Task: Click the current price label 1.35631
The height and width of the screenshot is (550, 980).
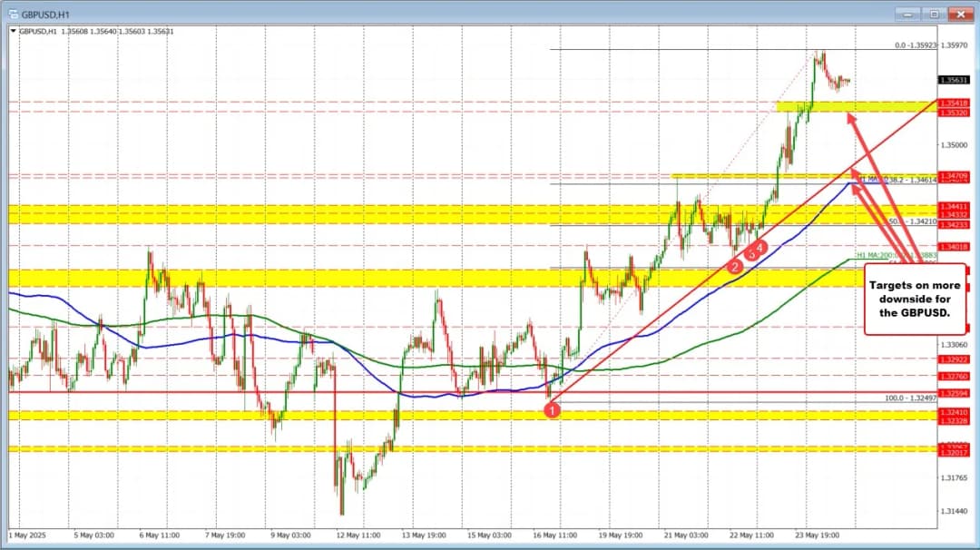Action: click(955, 80)
